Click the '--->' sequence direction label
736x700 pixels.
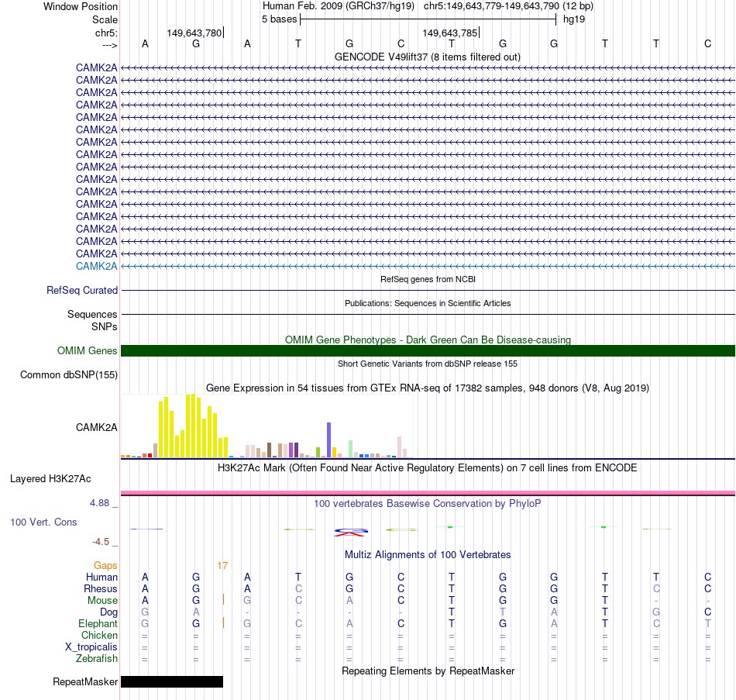click(x=109, y=45)
